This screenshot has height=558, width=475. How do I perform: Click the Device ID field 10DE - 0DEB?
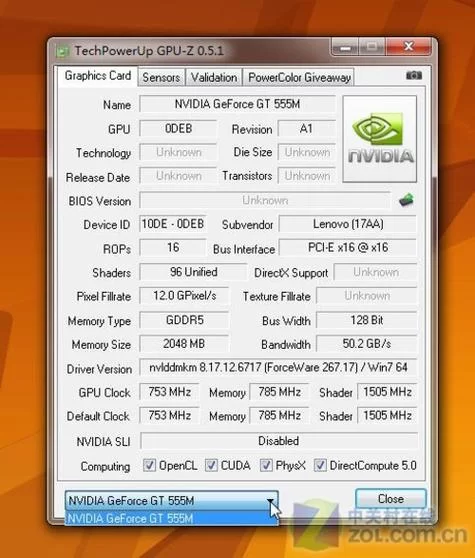click(173, 224)
